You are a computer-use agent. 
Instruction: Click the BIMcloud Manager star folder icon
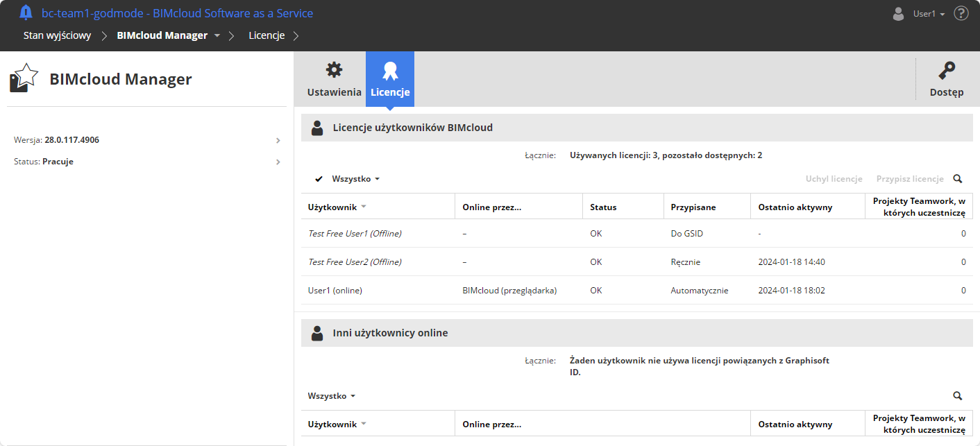coord(24,78)
